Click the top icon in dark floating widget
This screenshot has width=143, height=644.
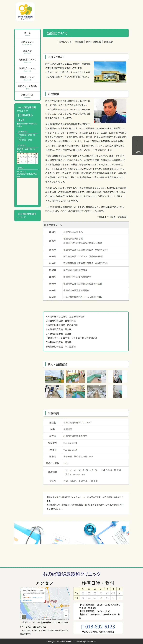[138, 140]
